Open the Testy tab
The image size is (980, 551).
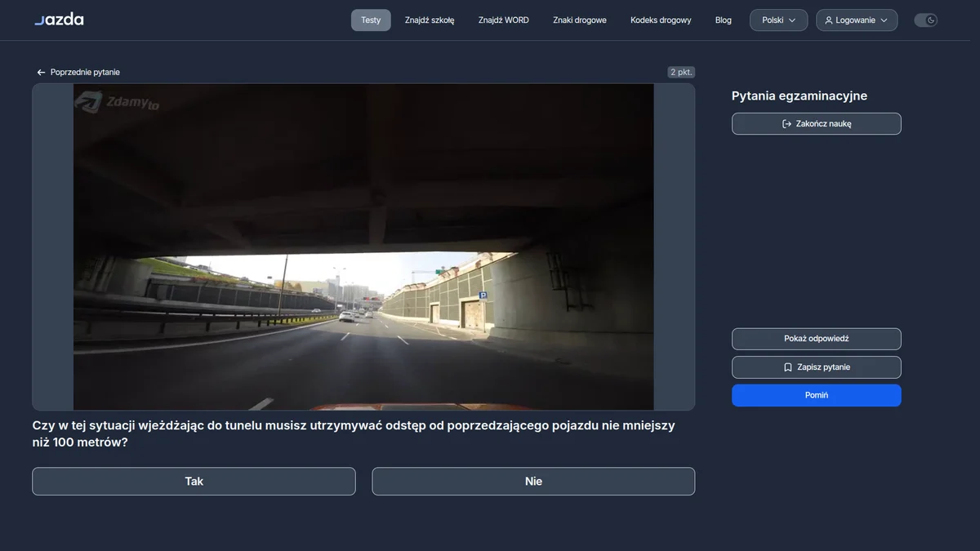pyautogui.click(x=371, y=20)
